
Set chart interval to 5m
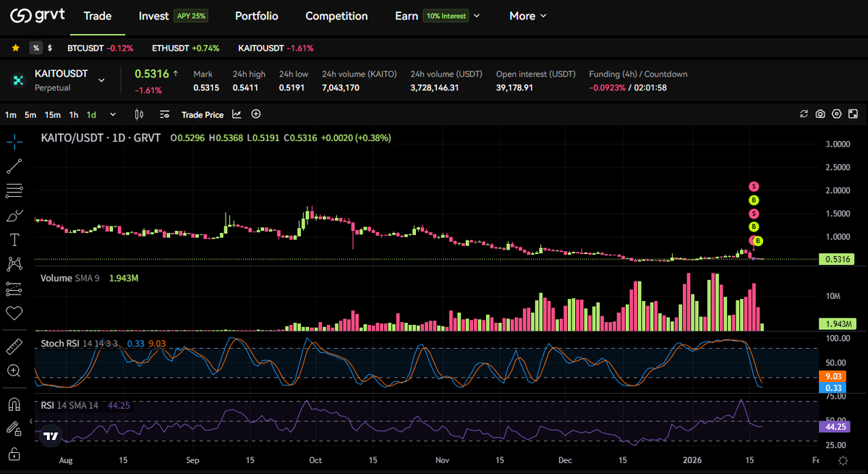(x=30, y=114)
